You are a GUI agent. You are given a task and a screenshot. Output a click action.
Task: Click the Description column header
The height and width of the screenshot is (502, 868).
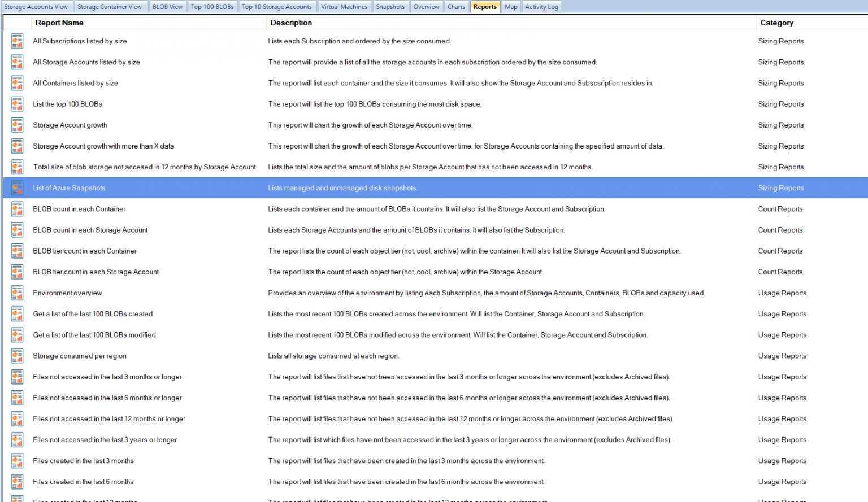coord(291,23)
